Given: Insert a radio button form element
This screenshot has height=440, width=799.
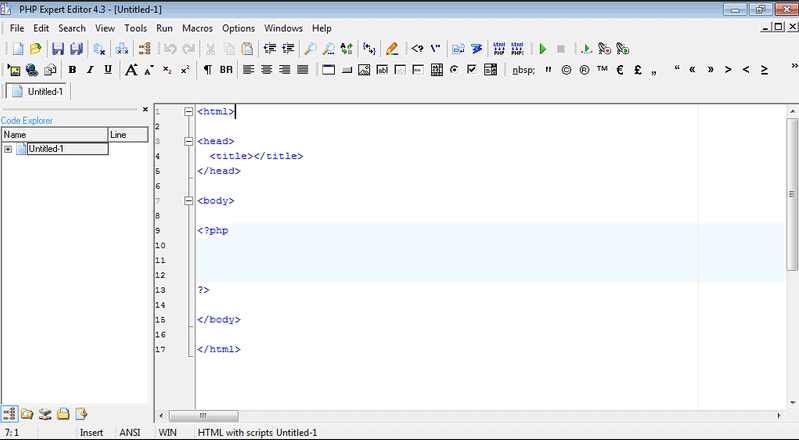Looking at the screenshot, I should (x=454, y=70).
